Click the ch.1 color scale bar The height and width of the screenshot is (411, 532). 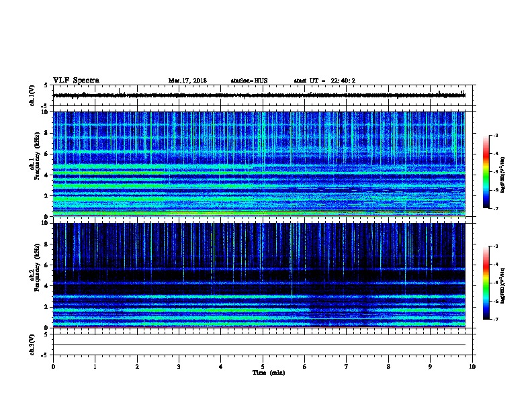pyautogui.click(x=486, y=172)
